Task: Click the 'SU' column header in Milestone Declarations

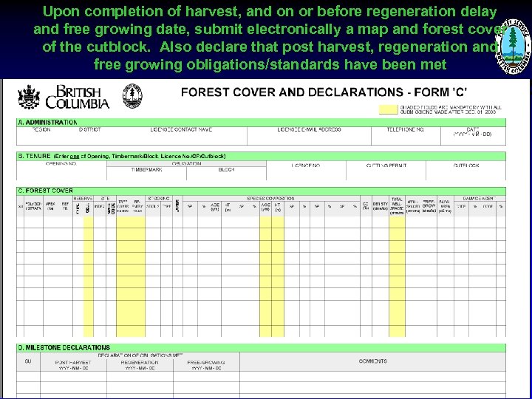Action: tap(28, 361)
